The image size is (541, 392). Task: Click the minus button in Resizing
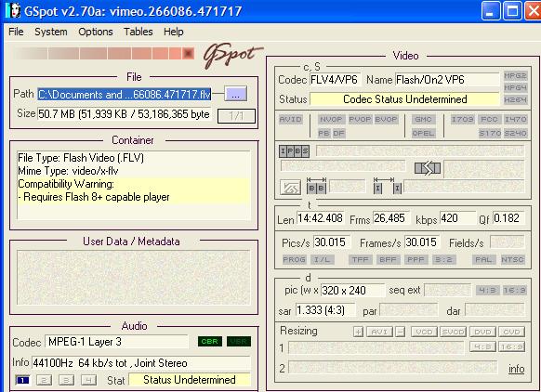click(400, 332)
